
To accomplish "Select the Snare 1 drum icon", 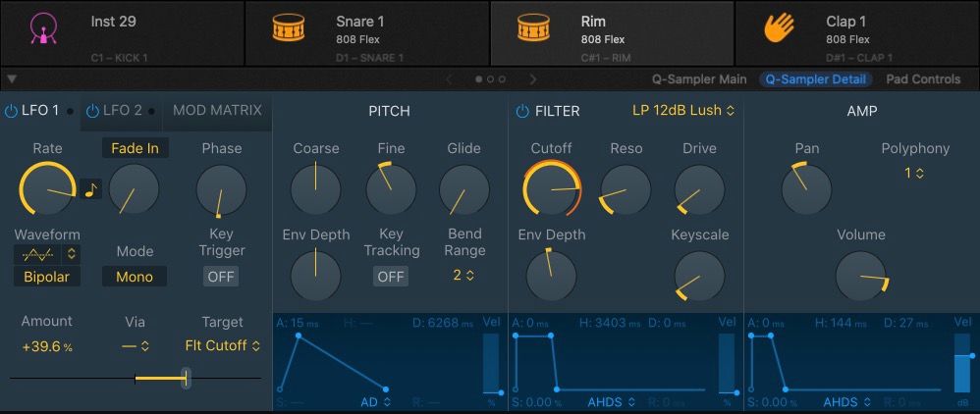I will pos(287,30).
